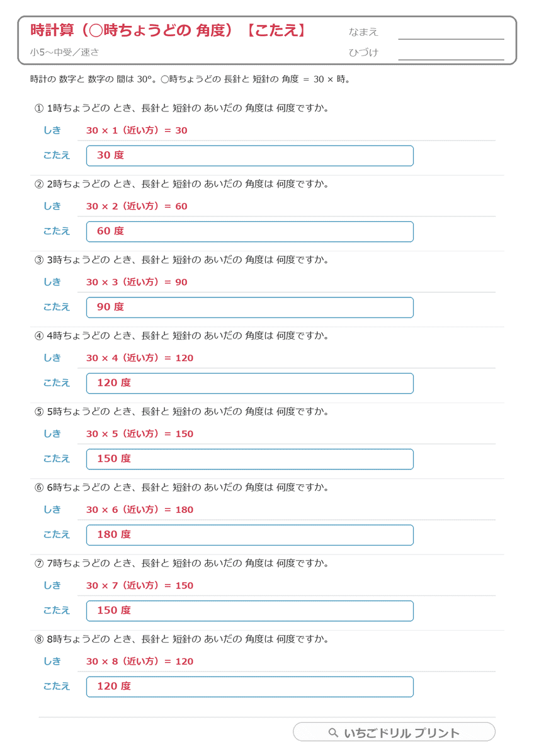
Task: Click the magnifier icon in the footer
Action: point(334,733)
